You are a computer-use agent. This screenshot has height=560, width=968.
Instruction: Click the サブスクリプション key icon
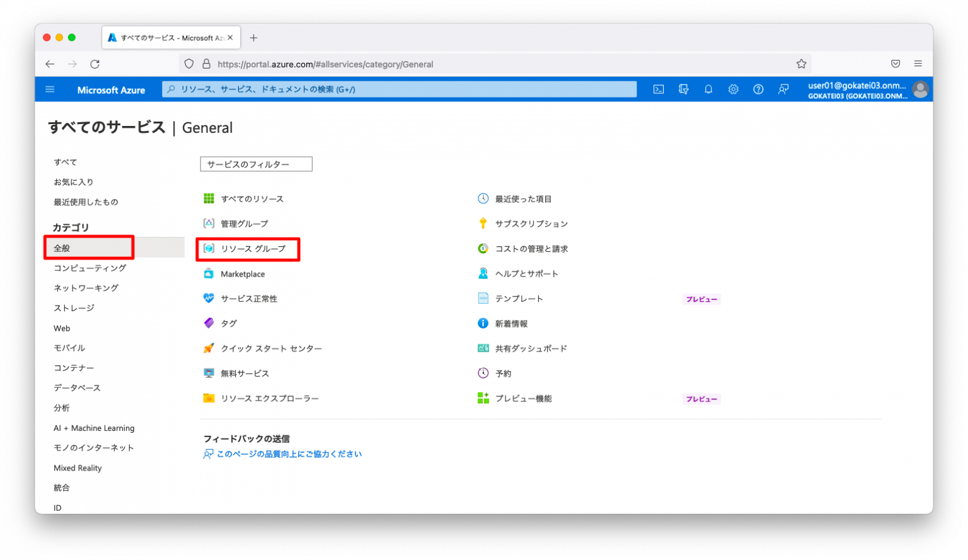pos(483,224)
